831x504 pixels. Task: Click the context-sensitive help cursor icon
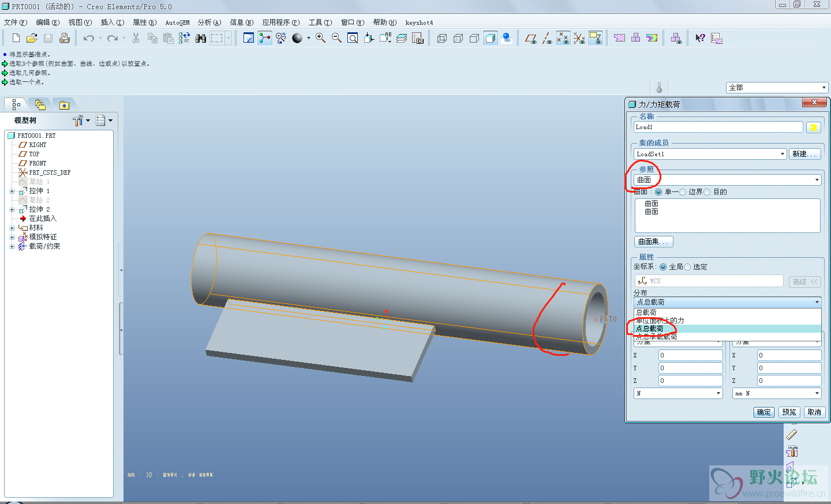(x=700, y=38)
